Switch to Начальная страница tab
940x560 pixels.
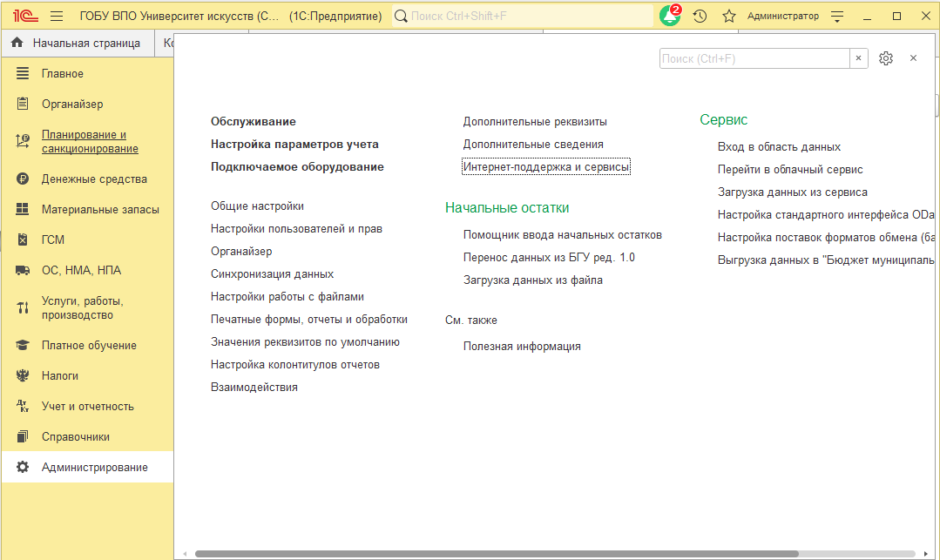(x=78, y=44)
